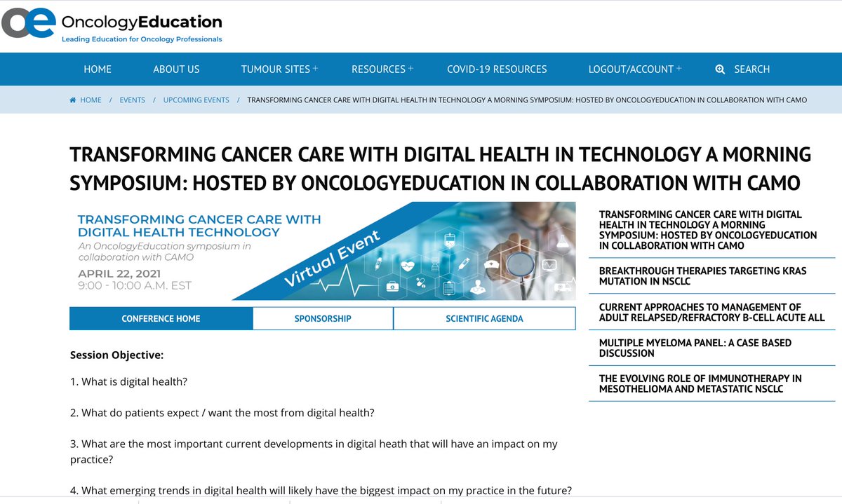Viewport: 842px width, 504px height.
Task: Open the Home breadcrumb link
Action: [x=91, y=100]
